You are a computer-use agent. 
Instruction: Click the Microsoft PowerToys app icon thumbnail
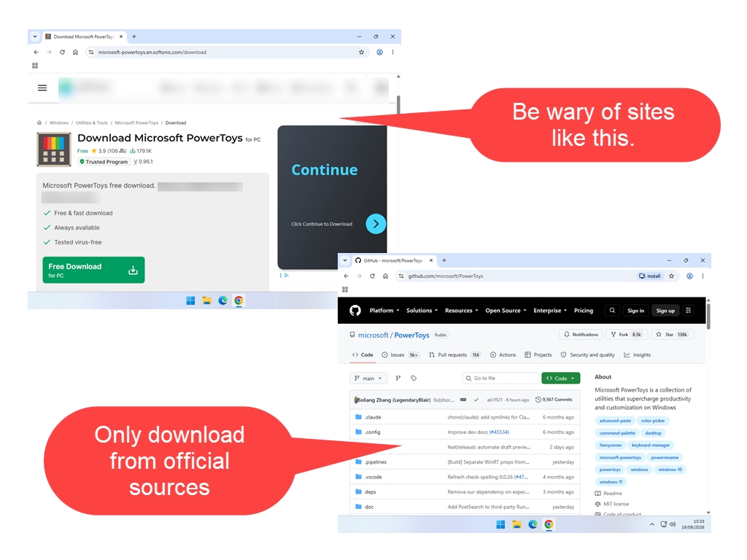[54, 149]
